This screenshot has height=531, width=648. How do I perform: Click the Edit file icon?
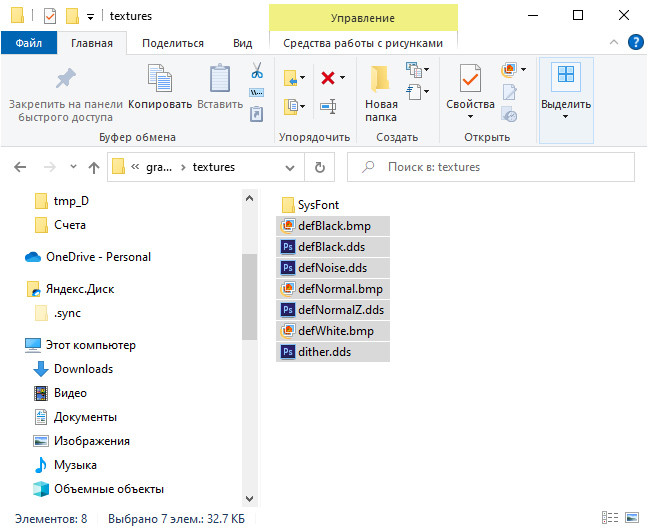(509, 92)
